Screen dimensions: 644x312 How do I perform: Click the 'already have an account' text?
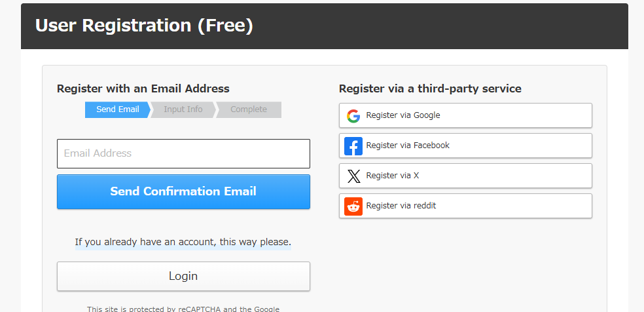(183, 243)
